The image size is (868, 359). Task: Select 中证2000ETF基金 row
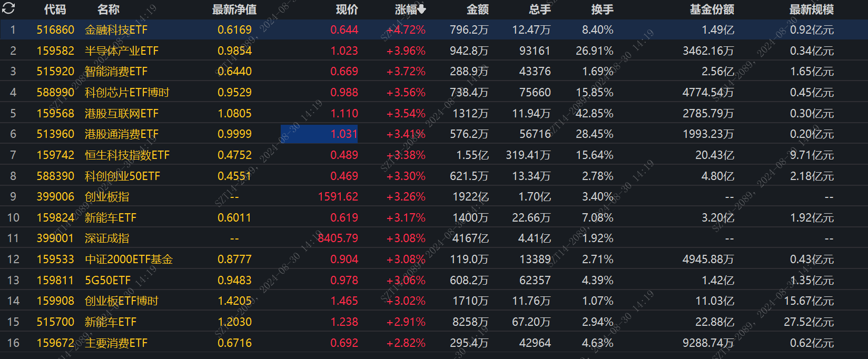tap(434, 259)
